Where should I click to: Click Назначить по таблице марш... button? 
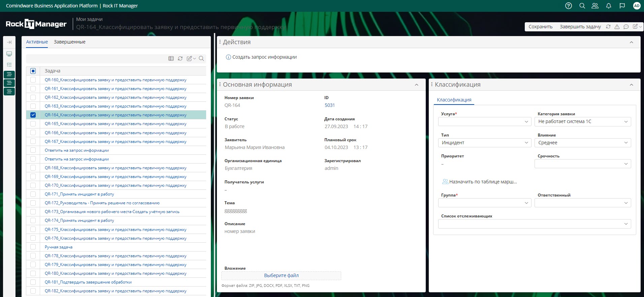coord(480,182)
